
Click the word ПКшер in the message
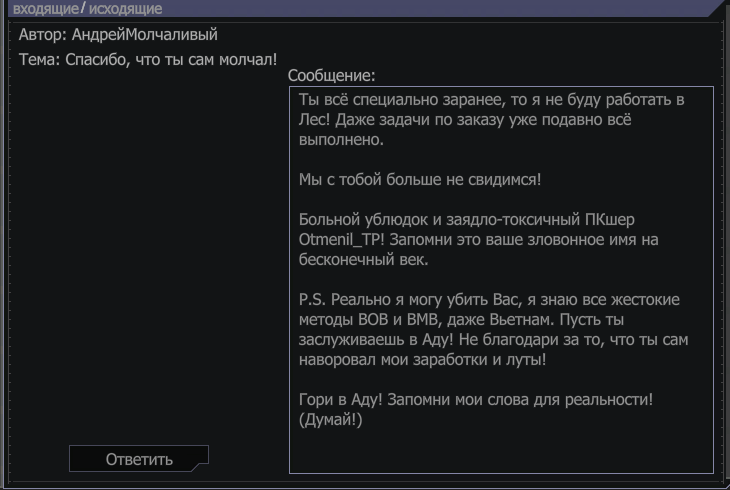point(609,219)
